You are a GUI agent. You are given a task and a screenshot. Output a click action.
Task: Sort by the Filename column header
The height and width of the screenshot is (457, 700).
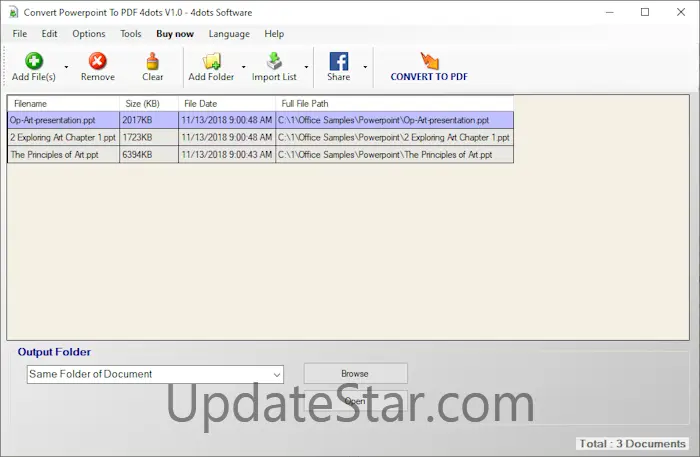tap(63, 104)
